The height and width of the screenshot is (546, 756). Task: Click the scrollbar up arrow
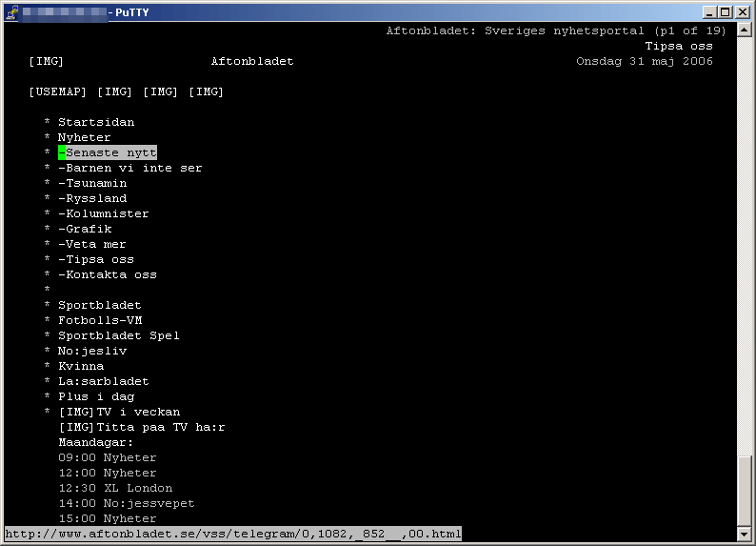744,30
